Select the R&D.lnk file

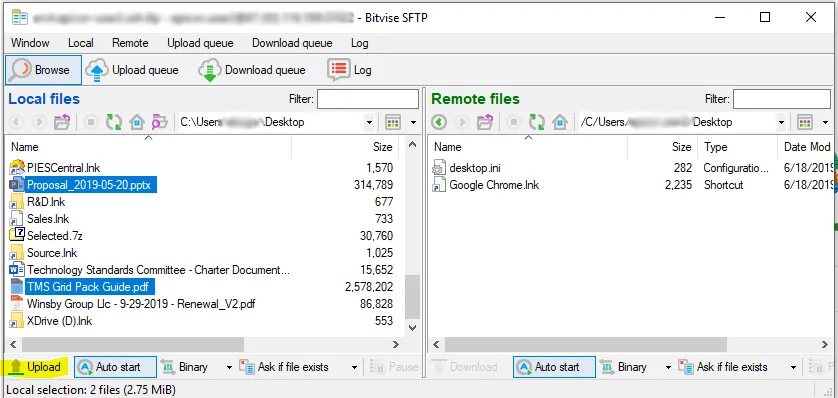tap(46, 202)
